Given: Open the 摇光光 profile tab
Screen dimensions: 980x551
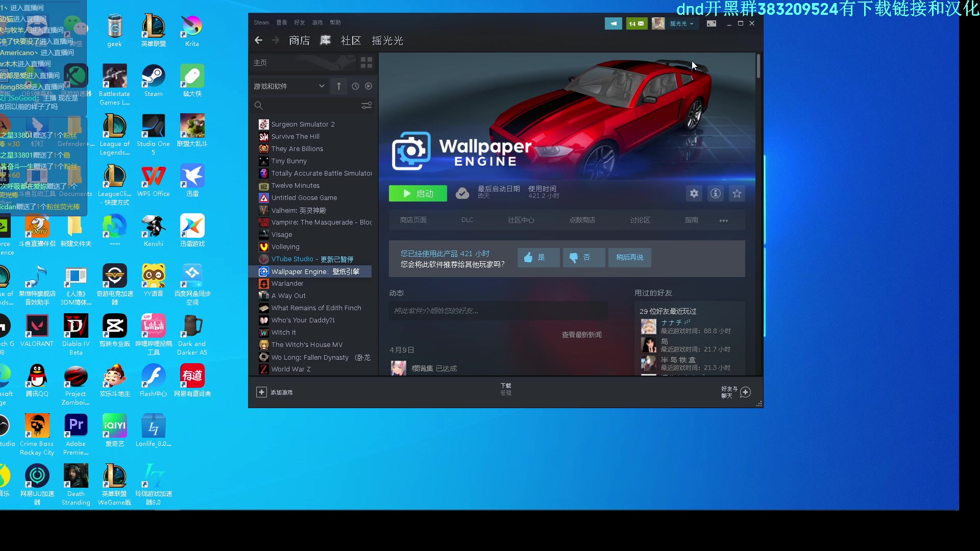Looking at the screenshot, I should pyautogui.click(x=387, y=41).
